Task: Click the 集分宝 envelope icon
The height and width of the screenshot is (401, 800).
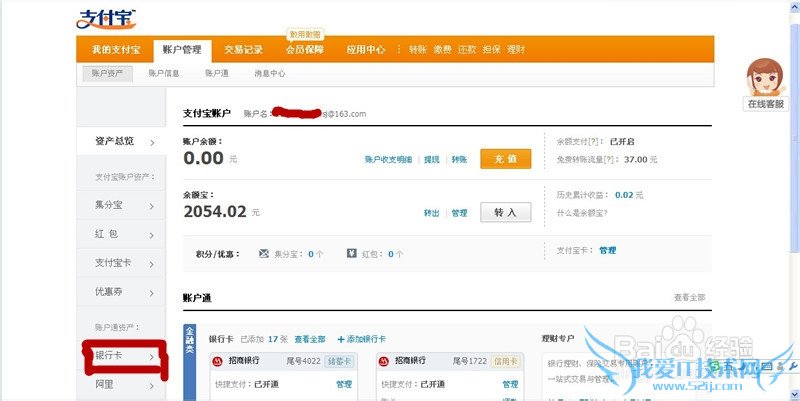Action: pyautogui.click(x=264, y=253)
